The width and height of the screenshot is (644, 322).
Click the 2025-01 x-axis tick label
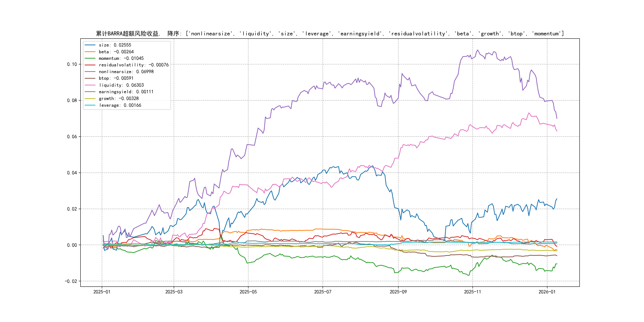tap(102, 292)
